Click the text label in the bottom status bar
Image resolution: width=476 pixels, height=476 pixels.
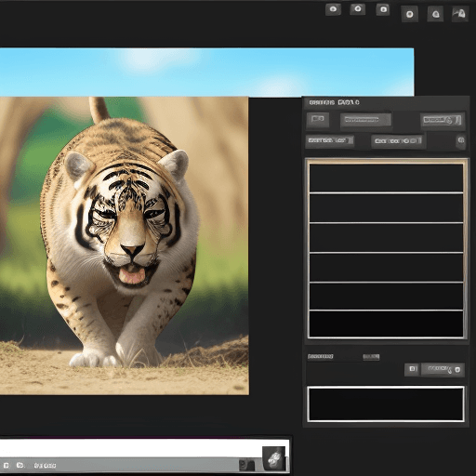point(45,466)
